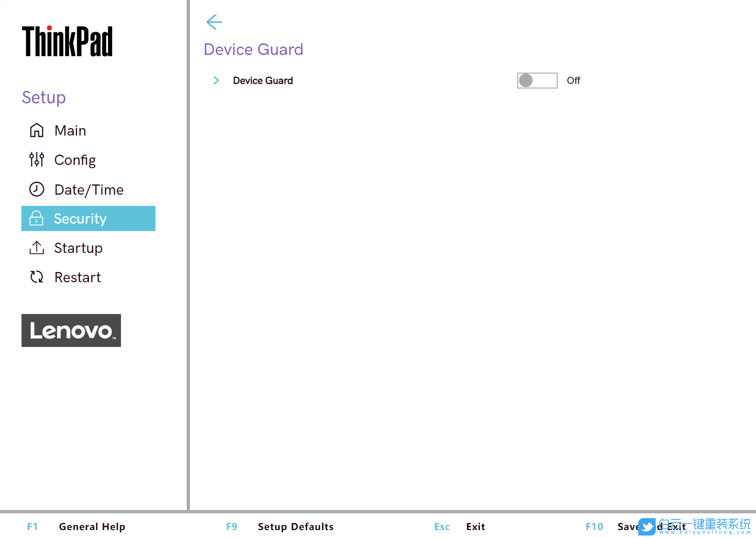
Task: Click the Device Guard setting label
Action: pos(263,81)
